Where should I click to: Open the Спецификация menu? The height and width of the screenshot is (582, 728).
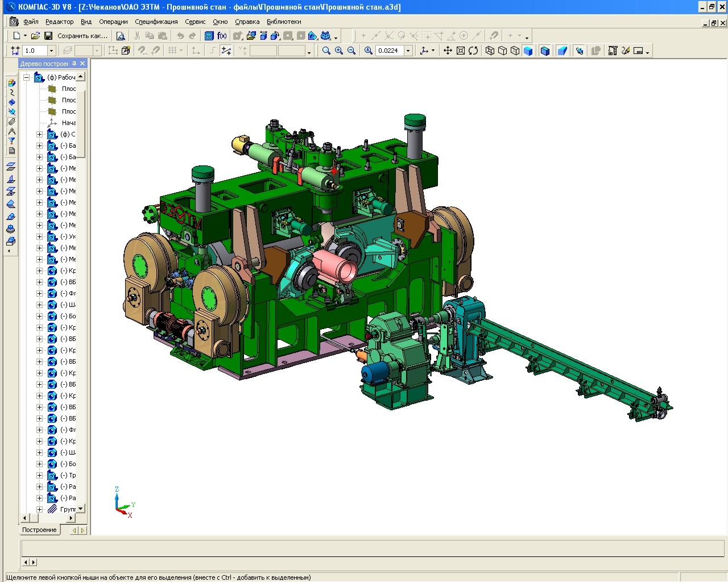(156, 22)
